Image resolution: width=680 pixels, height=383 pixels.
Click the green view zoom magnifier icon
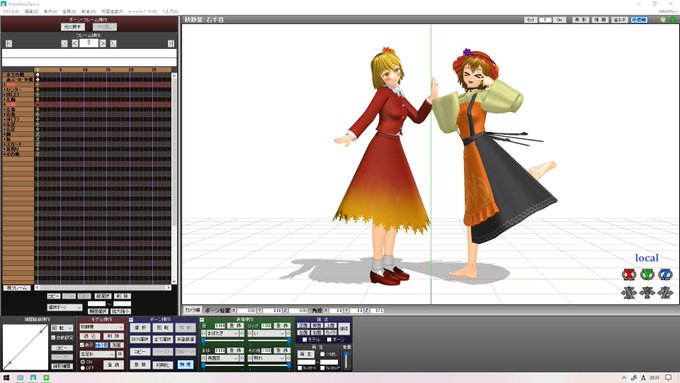pyautogui.click(x=663, y=20)
